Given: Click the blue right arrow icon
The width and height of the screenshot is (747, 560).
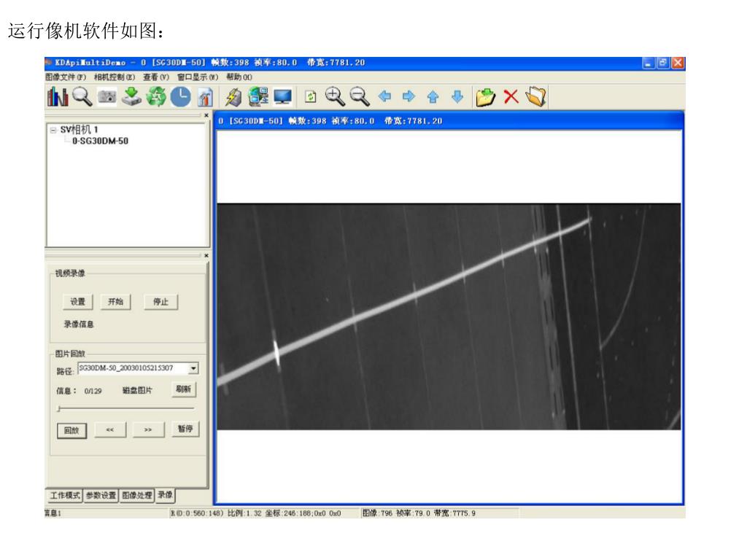Looking at the screenshot, I should coord(409,97).
